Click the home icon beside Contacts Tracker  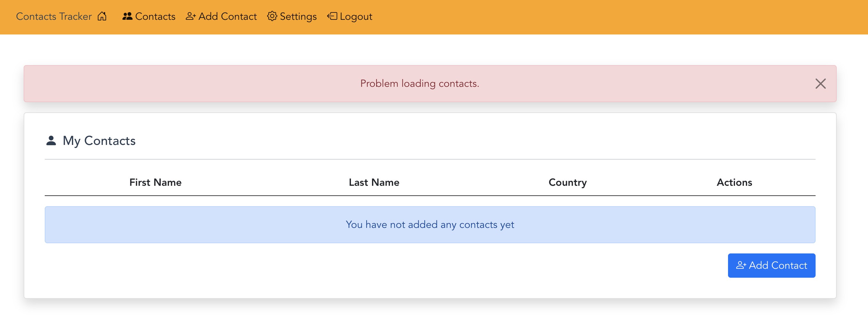coord(102,16)
